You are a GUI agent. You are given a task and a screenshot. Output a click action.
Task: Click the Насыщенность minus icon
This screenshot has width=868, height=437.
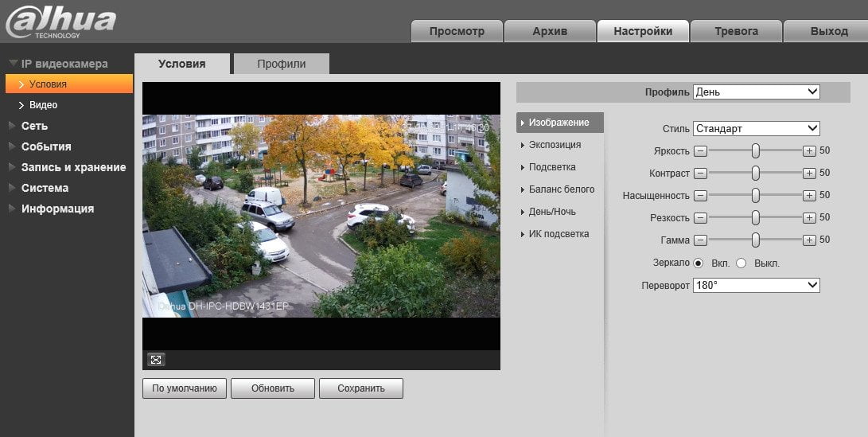701,196
